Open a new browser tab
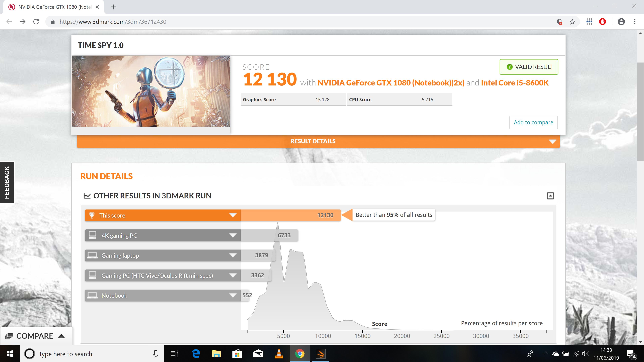644x362 pixels. click(x=113, y=7)
